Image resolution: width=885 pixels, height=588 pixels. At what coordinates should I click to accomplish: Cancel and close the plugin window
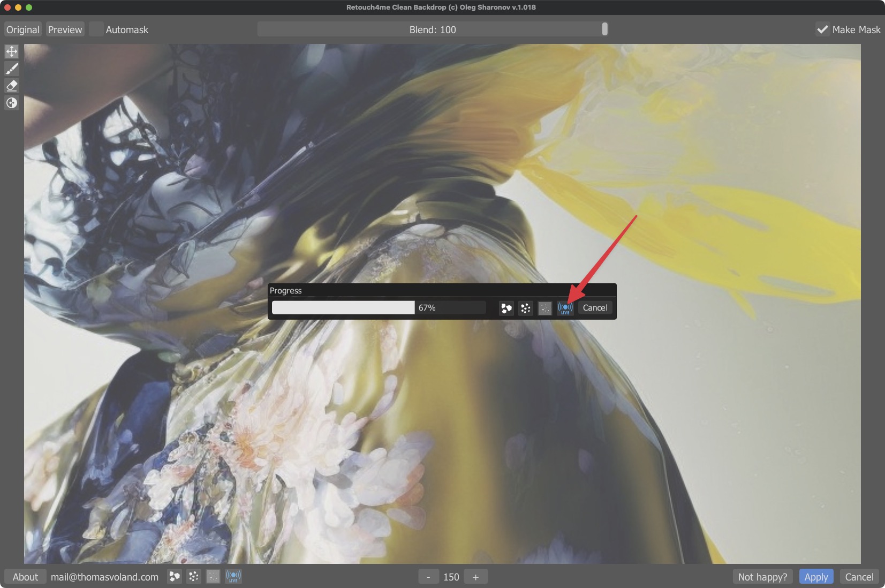859,577
